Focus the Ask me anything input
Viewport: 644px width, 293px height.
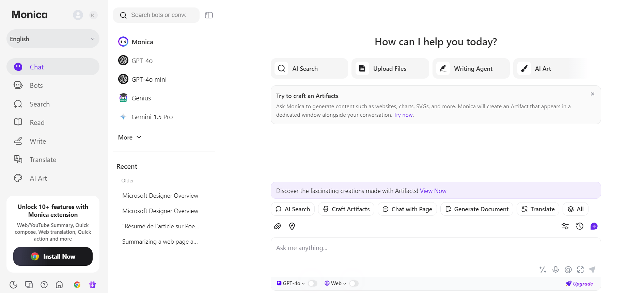point(436,257)
